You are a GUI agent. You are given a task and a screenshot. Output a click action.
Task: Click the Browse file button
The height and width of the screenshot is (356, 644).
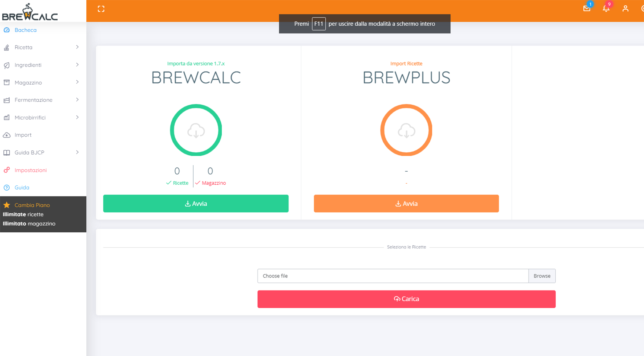click(542, 276)
